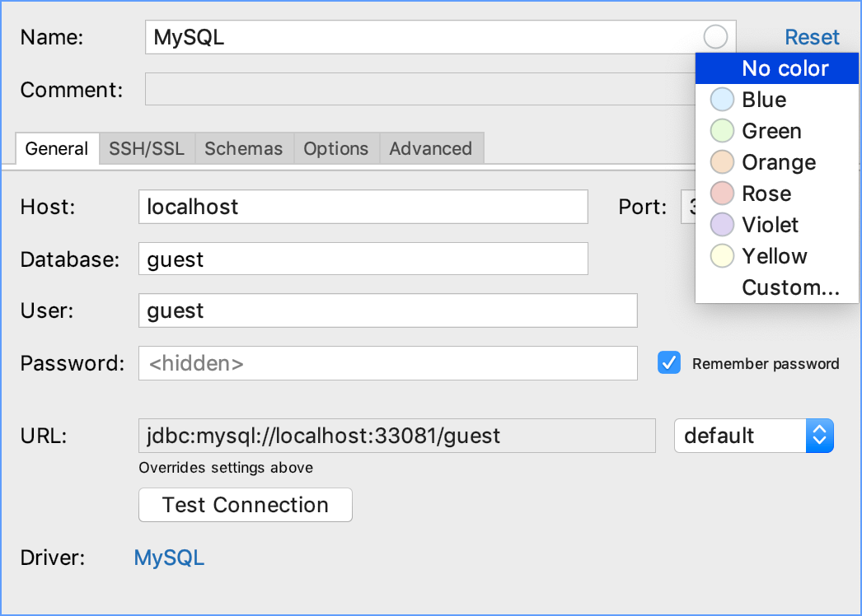Click the color circle in Name field
Image resolution: width=862 pixels, height=616 pixels.
tap(715, 37)
